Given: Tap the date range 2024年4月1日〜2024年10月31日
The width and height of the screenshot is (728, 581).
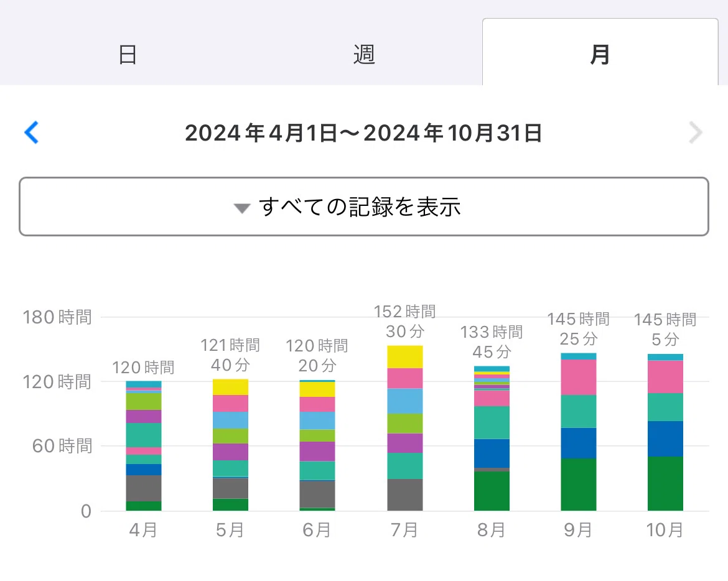Looking at the screenshot, I should pyautogui.click(x=363, y=133).
